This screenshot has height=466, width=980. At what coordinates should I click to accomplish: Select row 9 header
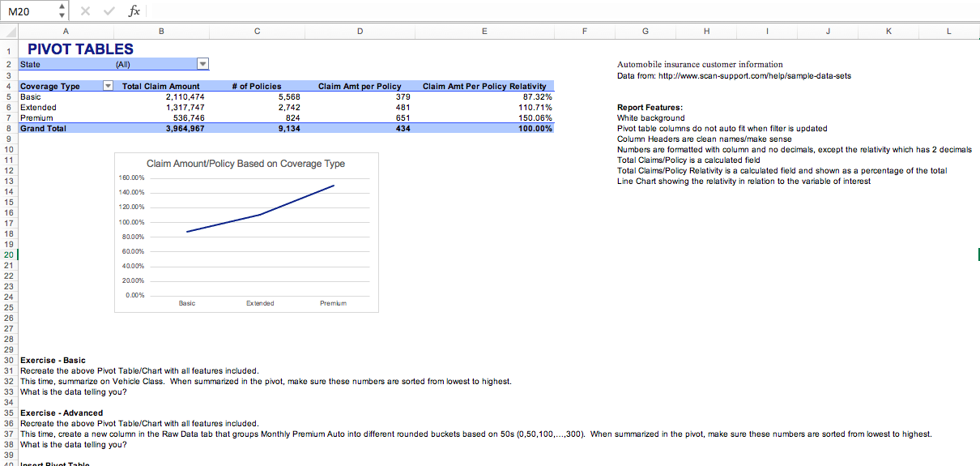[x=8, y=139]
